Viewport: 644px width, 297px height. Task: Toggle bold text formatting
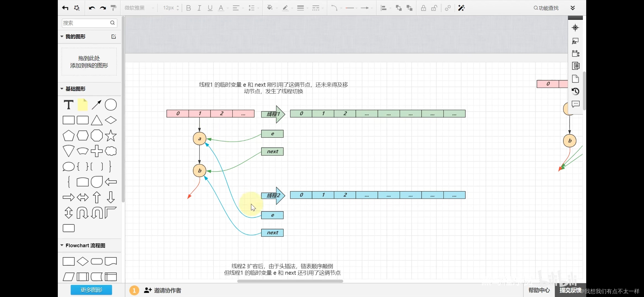[189, 8]
